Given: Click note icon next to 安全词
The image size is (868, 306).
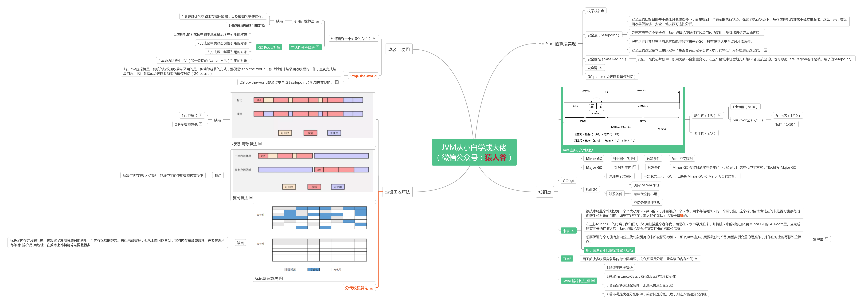Looking at the screenshot, I should pos(600,68).
